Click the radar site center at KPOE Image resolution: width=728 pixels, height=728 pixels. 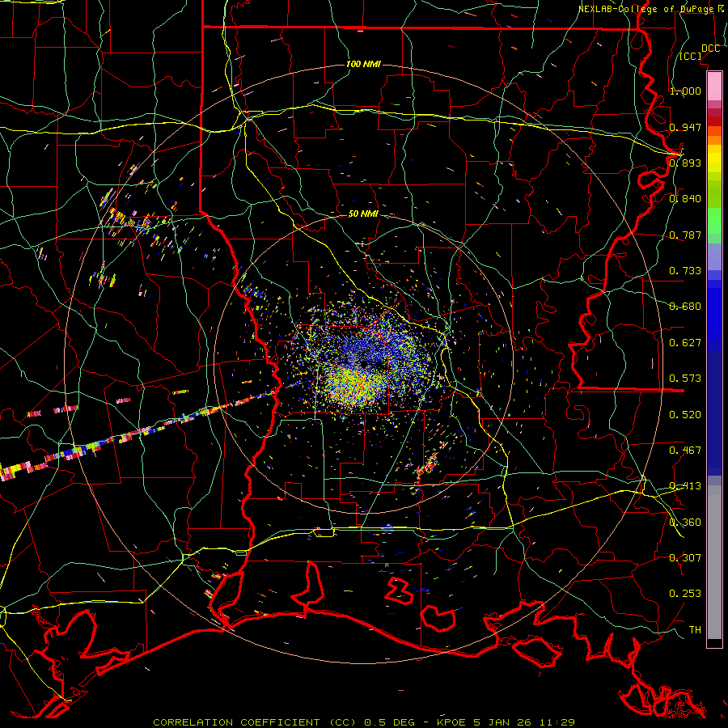(x=365, y=365)
